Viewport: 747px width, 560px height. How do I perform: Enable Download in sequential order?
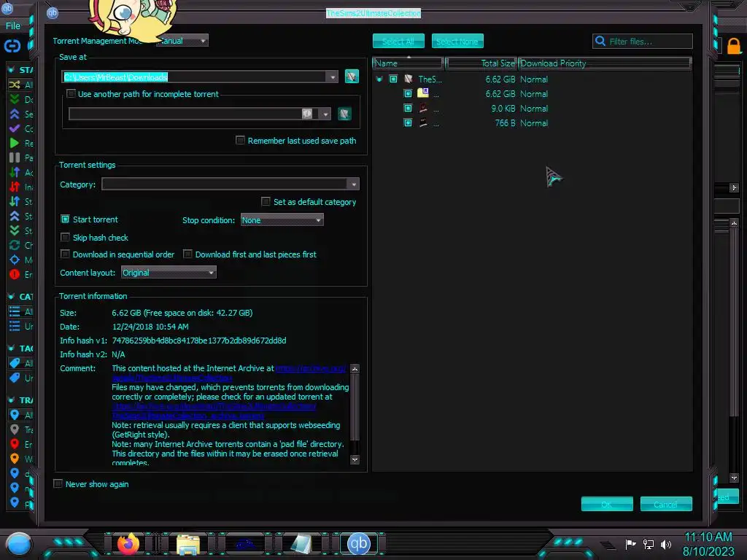(65, 254)
